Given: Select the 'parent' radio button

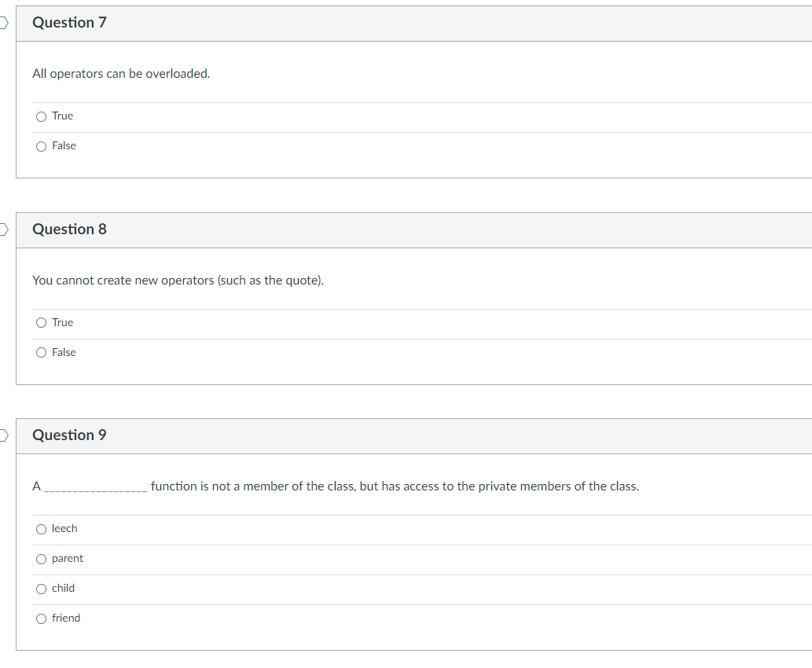Looking at the screenshot, I should tap(41, 559).
